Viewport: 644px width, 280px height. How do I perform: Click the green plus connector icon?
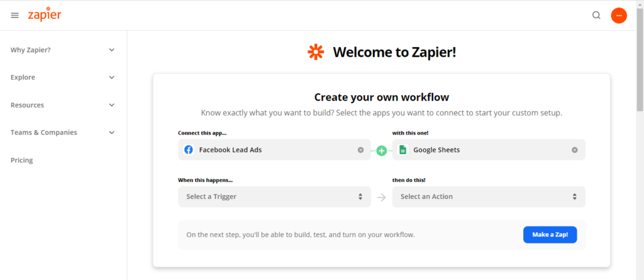[x=382, y=150]
